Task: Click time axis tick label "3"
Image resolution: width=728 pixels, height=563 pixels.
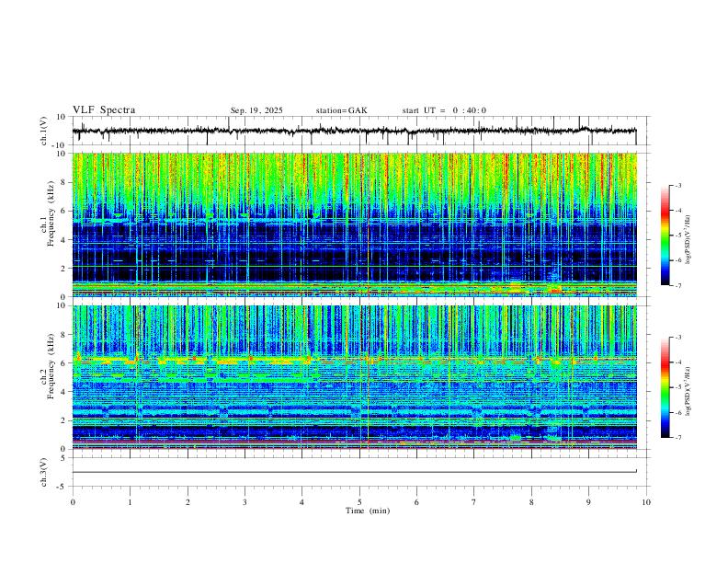Action: tap(245, 502)
